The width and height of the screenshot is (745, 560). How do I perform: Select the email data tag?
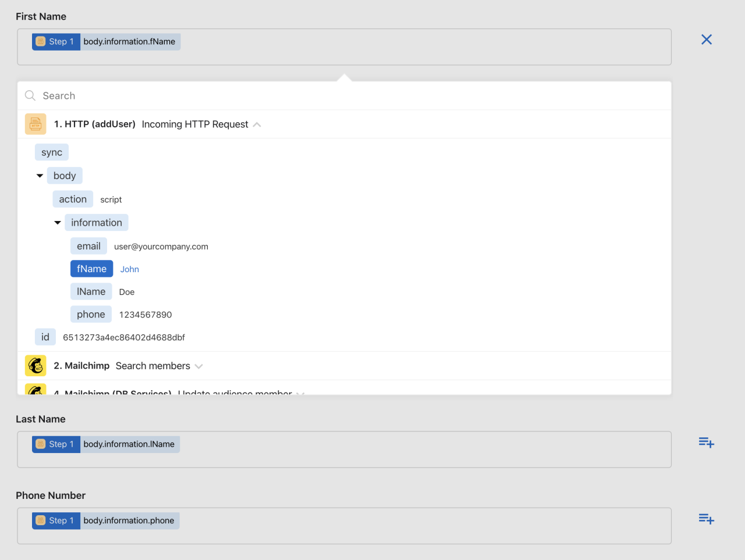(x=88, y=246)
